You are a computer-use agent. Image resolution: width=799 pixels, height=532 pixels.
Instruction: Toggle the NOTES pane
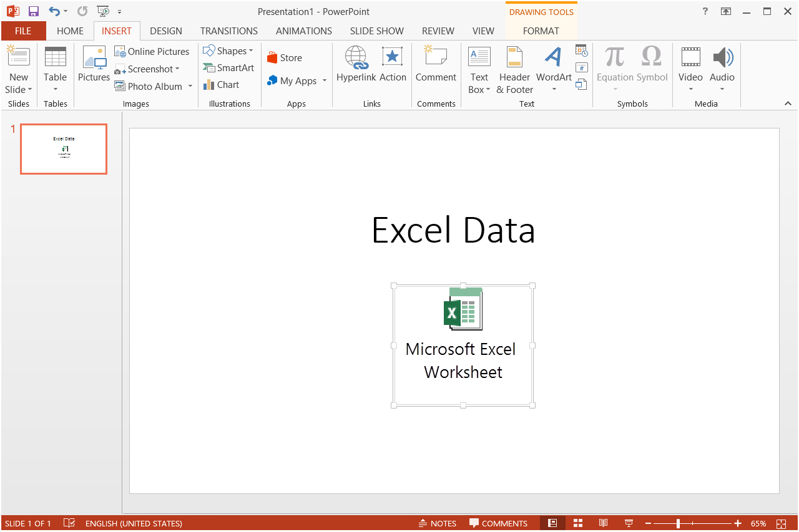click(438, 523)
